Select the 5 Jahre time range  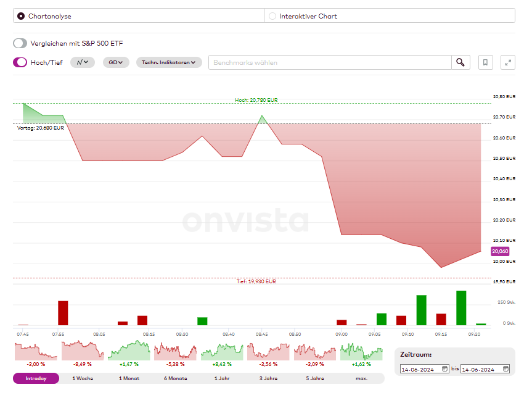coord(314,378)
